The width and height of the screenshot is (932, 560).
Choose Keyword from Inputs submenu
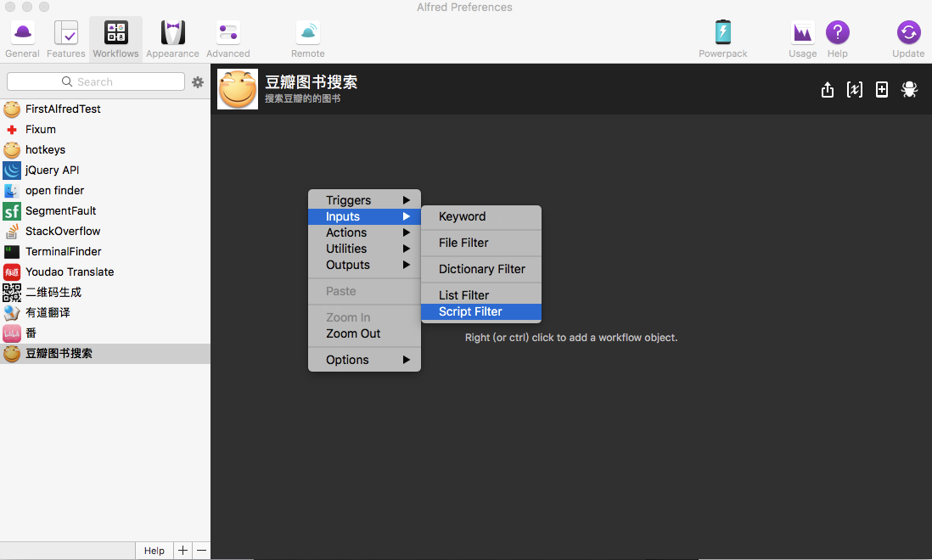coord(481,216)
